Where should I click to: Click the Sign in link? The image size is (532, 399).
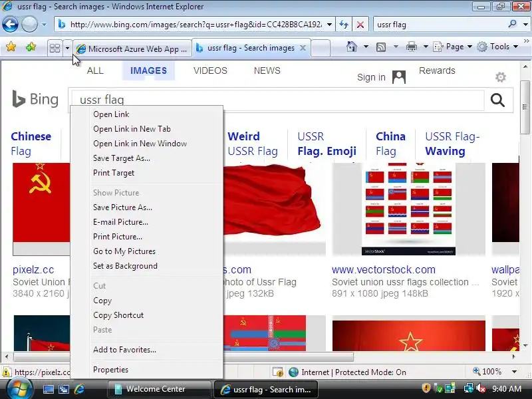click(x=371, y=77)
